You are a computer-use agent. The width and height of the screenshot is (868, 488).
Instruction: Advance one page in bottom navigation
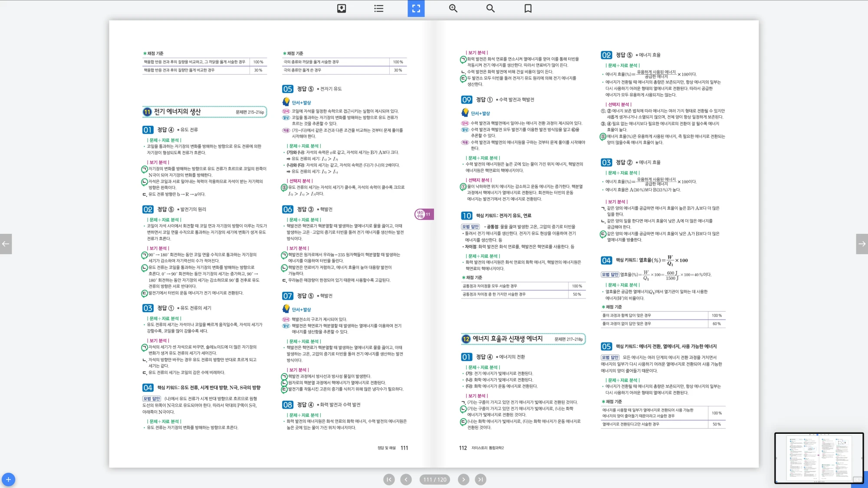click(x=464, y=479)
